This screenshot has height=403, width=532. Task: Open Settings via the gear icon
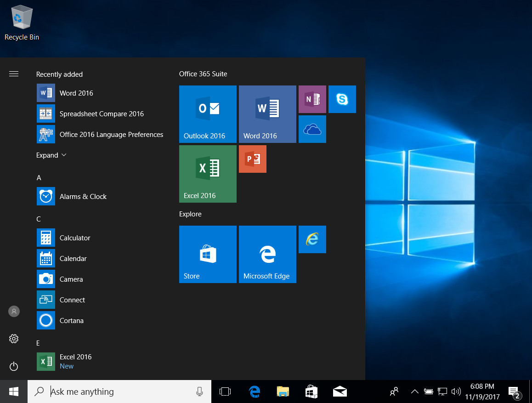tap(14, 339)
